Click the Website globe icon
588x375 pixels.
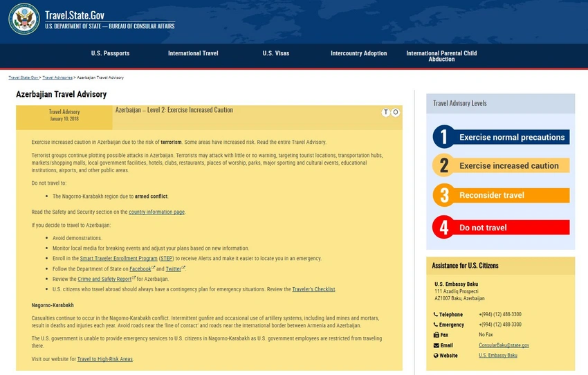(436, 356)
